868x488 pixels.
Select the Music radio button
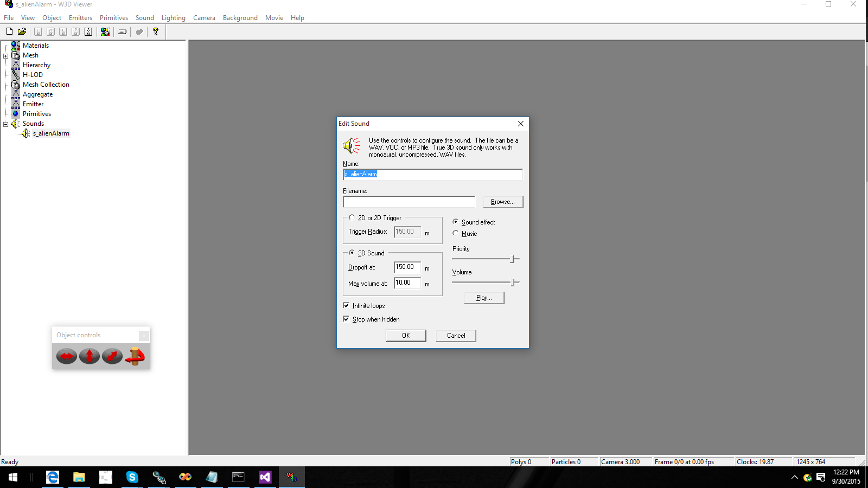(x=456, y=234)
